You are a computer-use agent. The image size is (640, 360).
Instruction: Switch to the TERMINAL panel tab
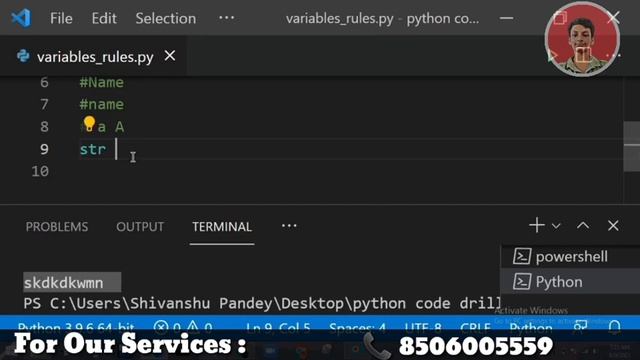(x=222, y=227)
